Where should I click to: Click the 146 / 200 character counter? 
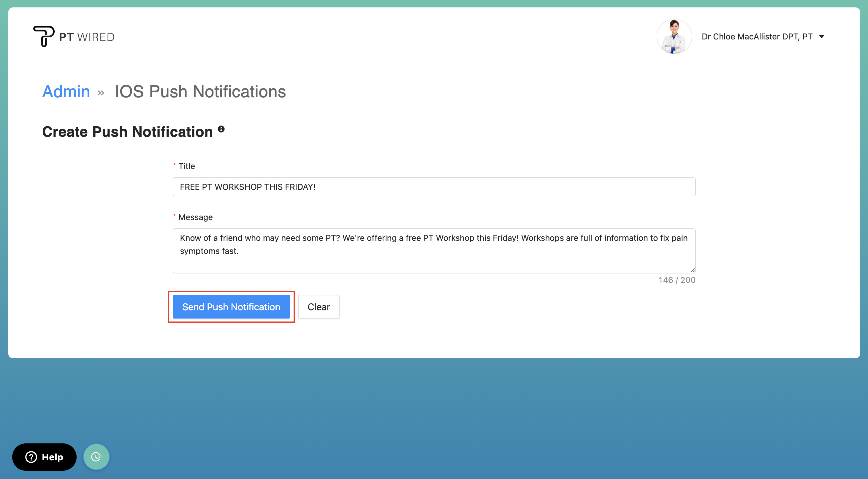677,280
